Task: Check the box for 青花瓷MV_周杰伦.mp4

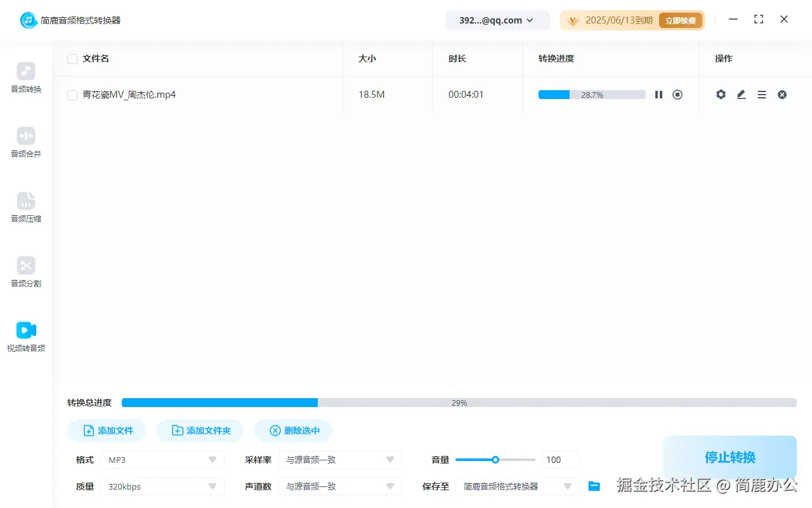Action: [x=72, y=95]
